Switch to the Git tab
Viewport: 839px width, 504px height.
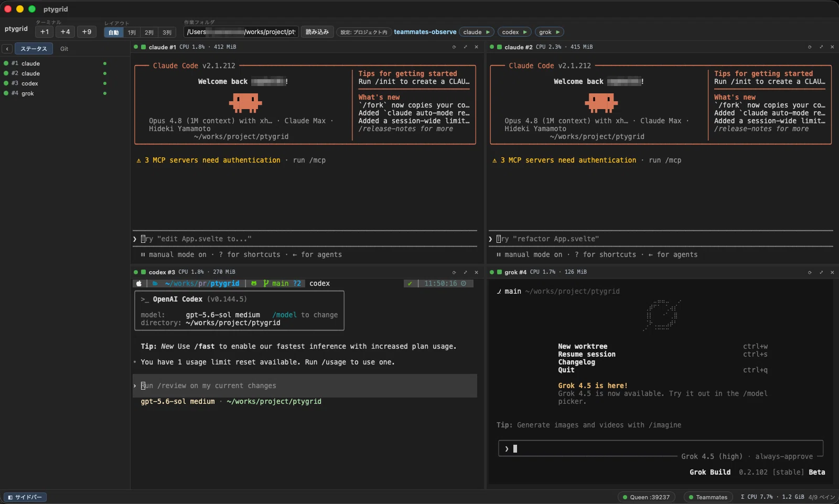click(64, 49)
